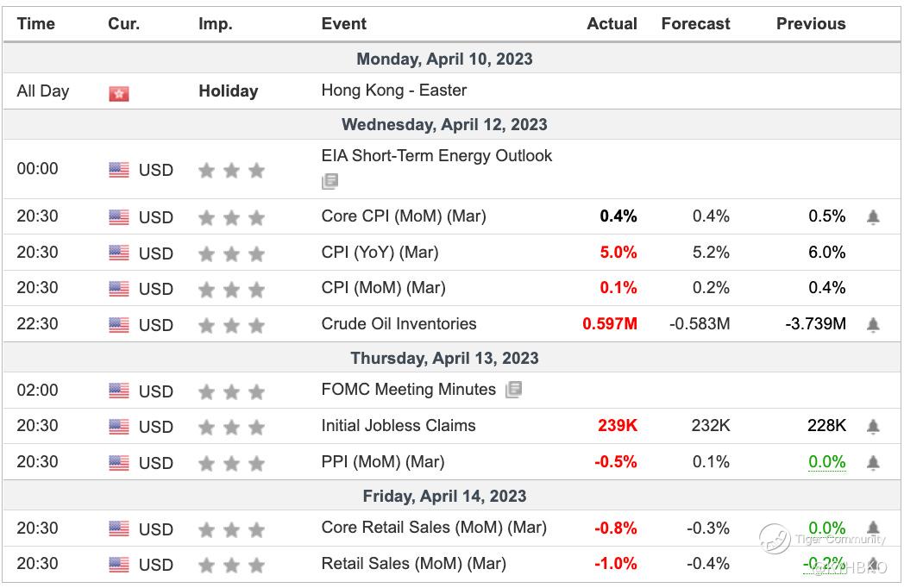Click importance stars for Retail Sales (MoM)
Screen dimensions: 904x588
[231, 566]
